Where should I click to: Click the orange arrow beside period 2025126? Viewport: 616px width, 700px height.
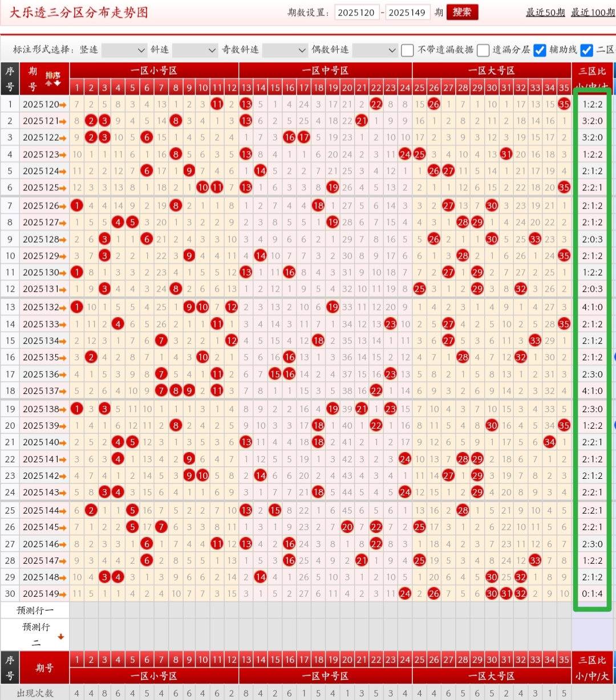[x=63, y=206]
